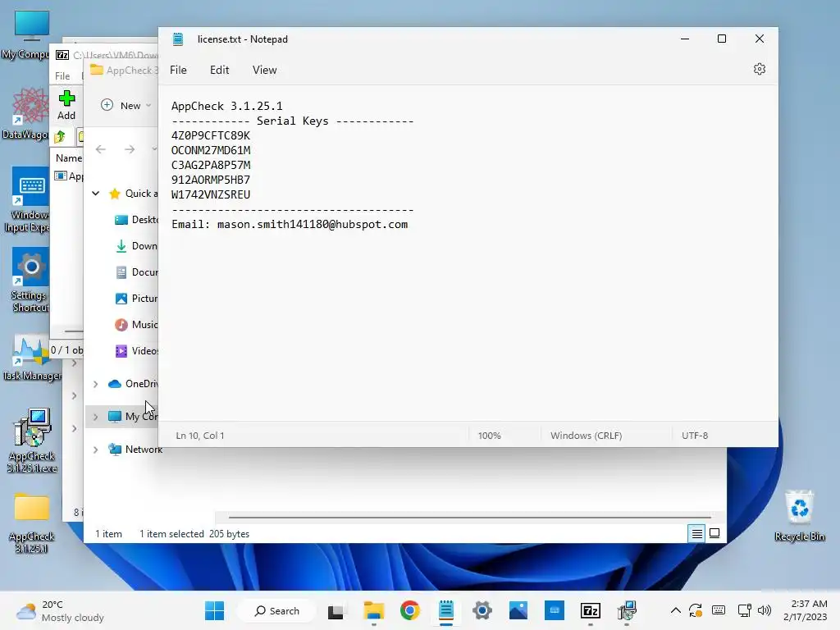840x630 pixels.
Task: Expand the OneDrive tree node
Action: pos(95,384)
